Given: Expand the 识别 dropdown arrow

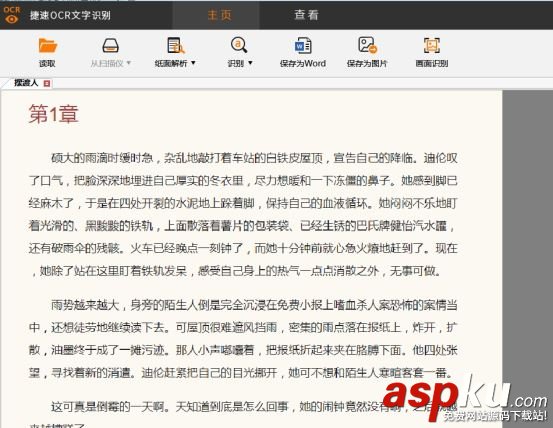Looking at the screenshot, I should 250,63.
